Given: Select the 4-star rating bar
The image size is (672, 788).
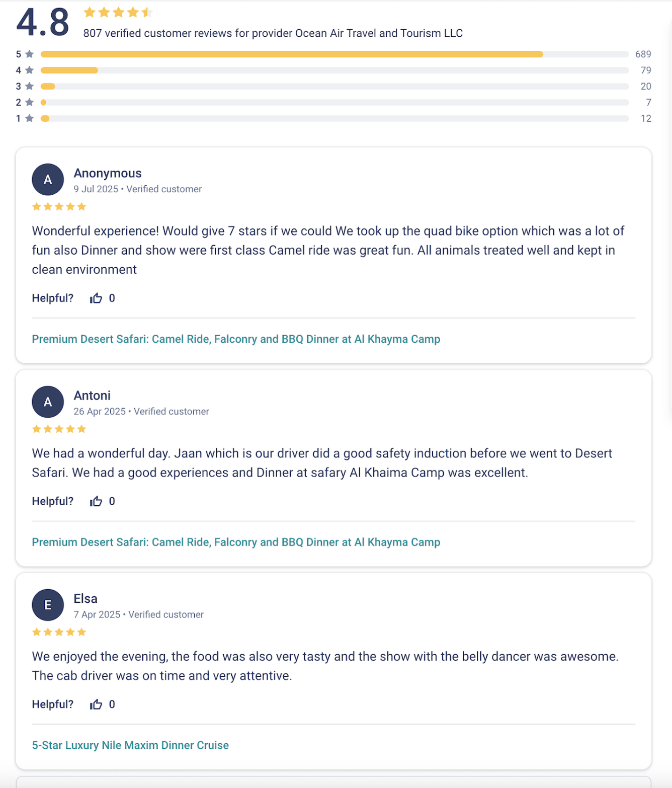Looking at the screenshot, I should 334,70.
